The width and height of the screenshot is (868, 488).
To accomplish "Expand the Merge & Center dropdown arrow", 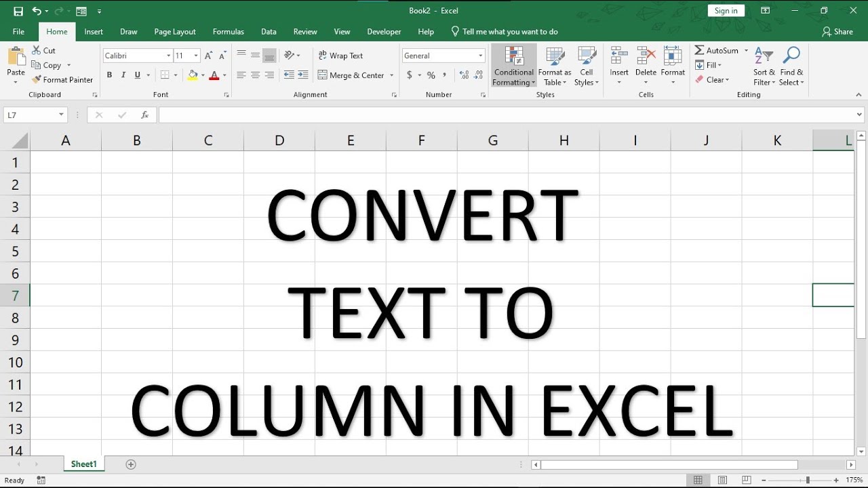I will coord(392,75).
